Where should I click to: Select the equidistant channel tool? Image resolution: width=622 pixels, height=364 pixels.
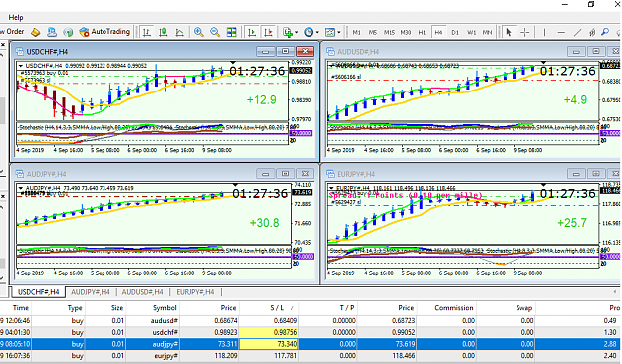tap(592, 32)
